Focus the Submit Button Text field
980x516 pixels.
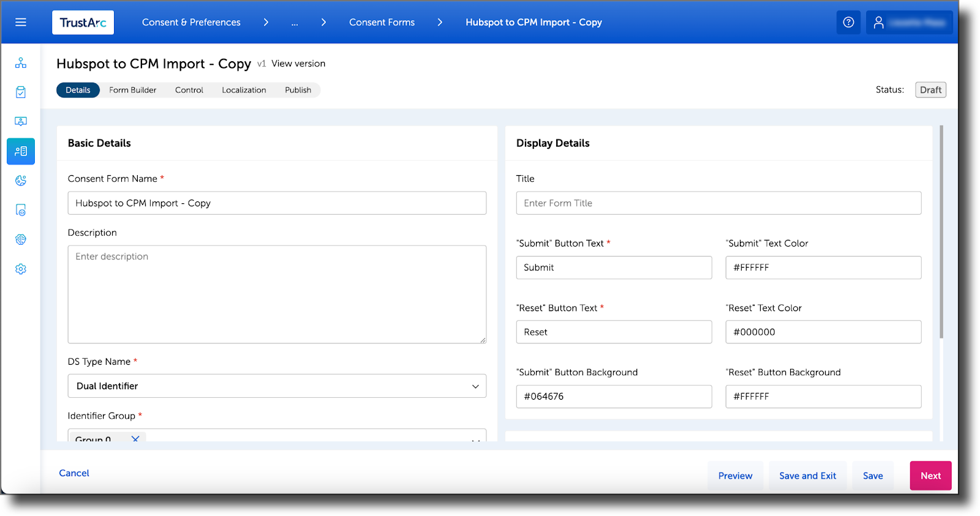pyautogui.click(x=614, y=267)
